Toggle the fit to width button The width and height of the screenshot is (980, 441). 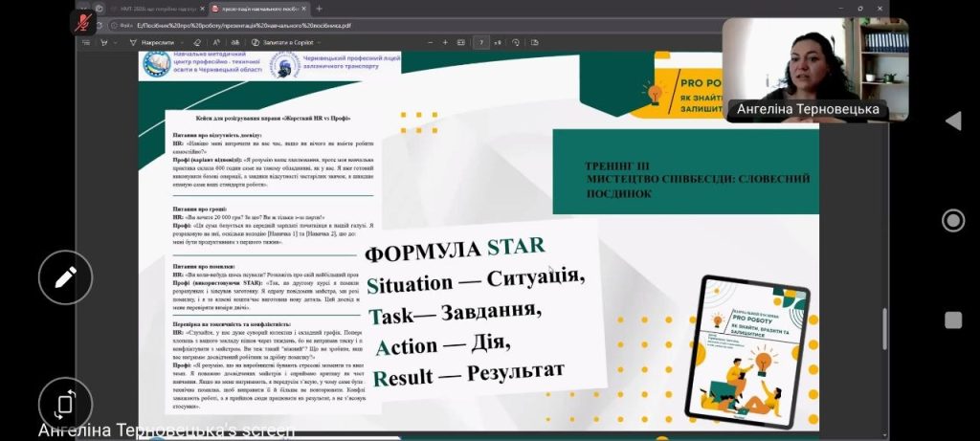[461, 43]
